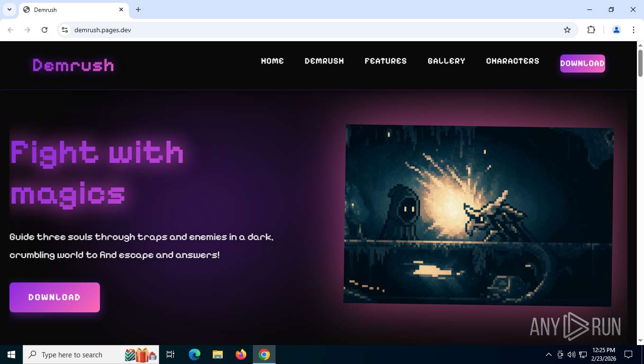Viewport: 644px width, 364px height.
Task: Launch Firefox from taskbar
Action: (241, 355)
